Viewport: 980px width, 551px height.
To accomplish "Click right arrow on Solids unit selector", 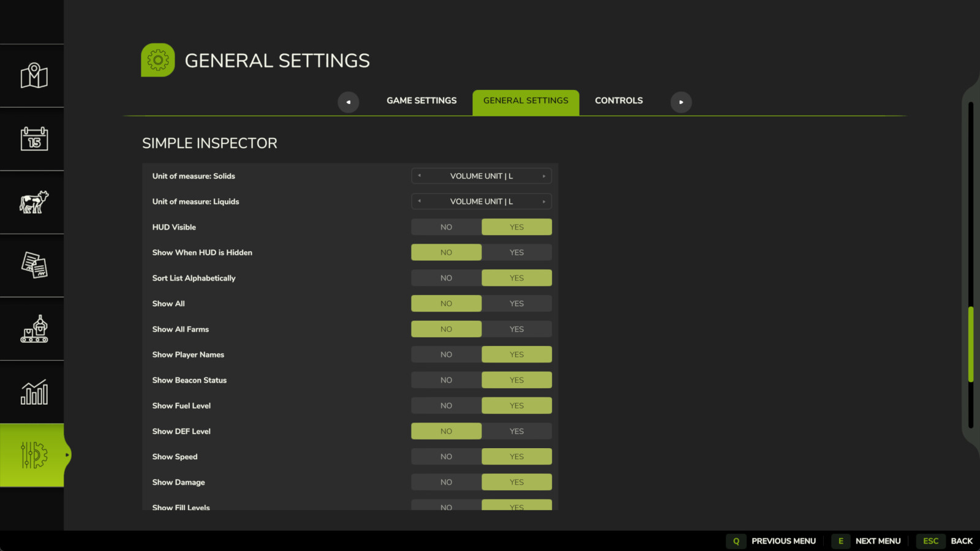I will coord(543,176).
